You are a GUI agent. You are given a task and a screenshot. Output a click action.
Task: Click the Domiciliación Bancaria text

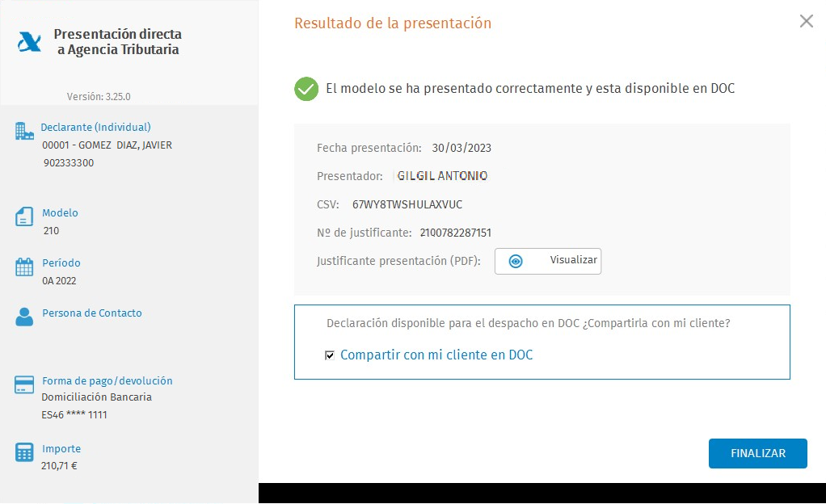pos(96,397)
